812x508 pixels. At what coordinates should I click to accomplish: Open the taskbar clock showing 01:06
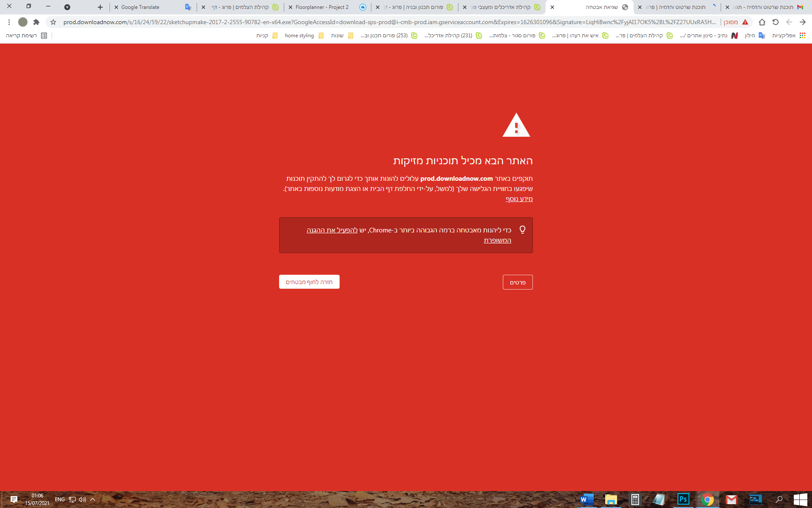click(x=37, y=500)
